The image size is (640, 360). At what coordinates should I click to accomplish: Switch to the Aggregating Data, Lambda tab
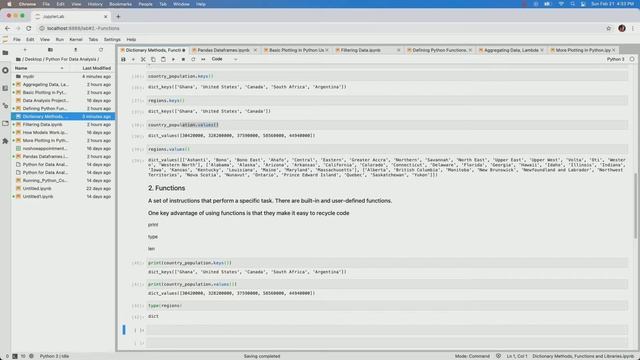click(x=510, y=50)
